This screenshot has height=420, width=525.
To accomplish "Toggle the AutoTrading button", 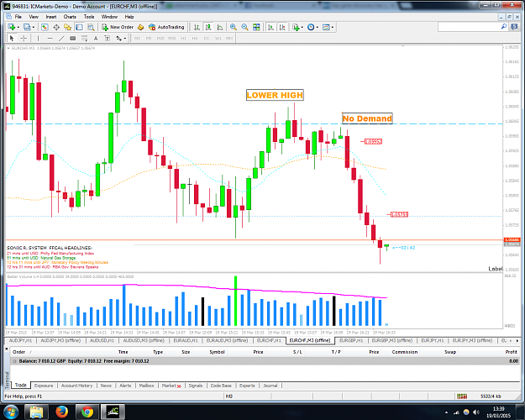I will coord(166,27).
